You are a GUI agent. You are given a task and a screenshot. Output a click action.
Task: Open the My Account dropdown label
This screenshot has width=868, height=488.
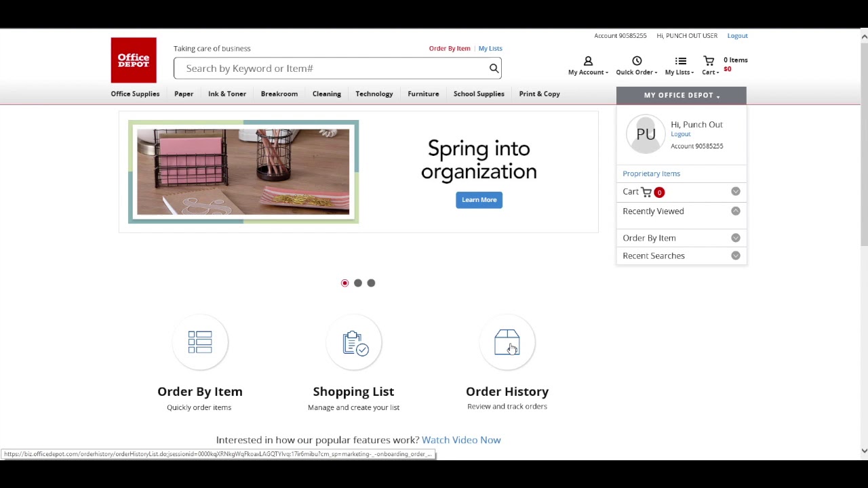point(588,73)
